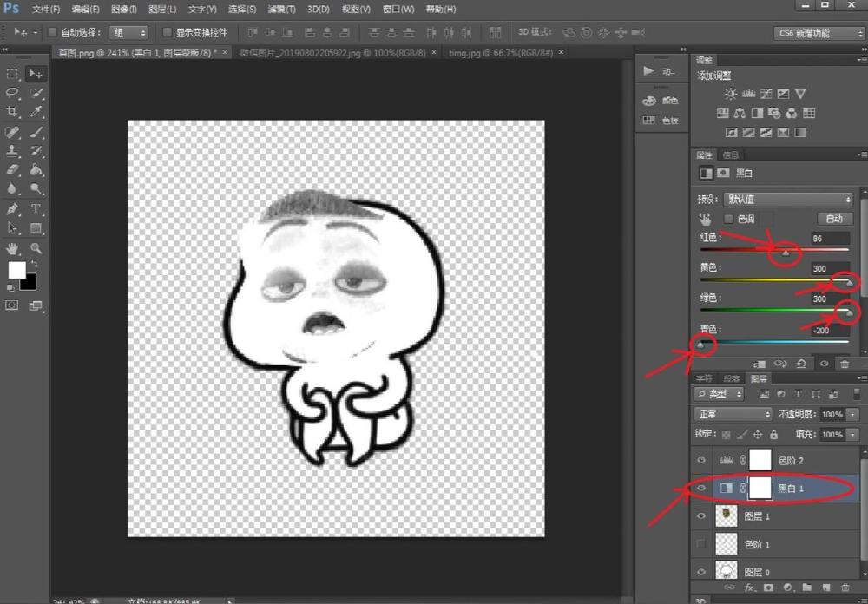This screenshot has height=604, width=868.
Task: Select the Paint Bucket tool
Action: click(x=36, y=170)
